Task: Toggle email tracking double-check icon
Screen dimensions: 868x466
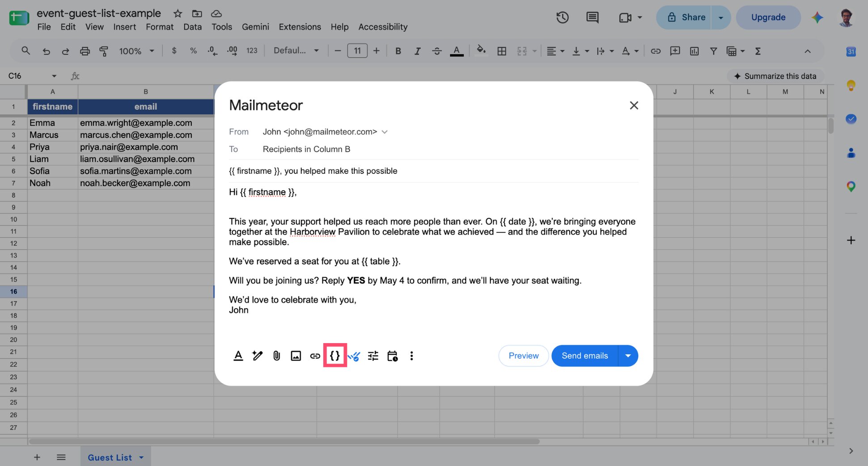Action: click(354, 356)
